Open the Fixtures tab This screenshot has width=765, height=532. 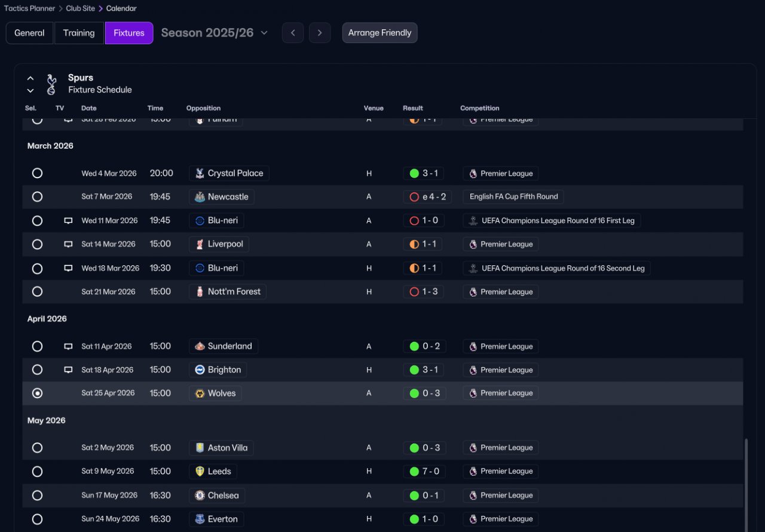[129, 33]
